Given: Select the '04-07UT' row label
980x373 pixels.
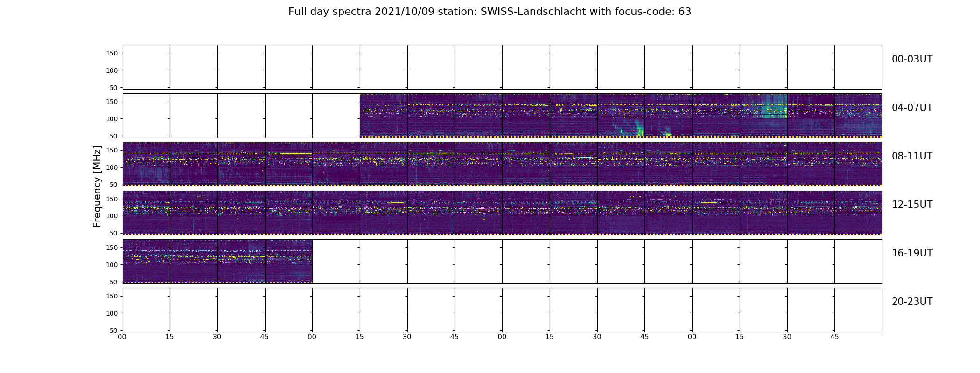Looking at the screenshot, I should click(912, 108).
